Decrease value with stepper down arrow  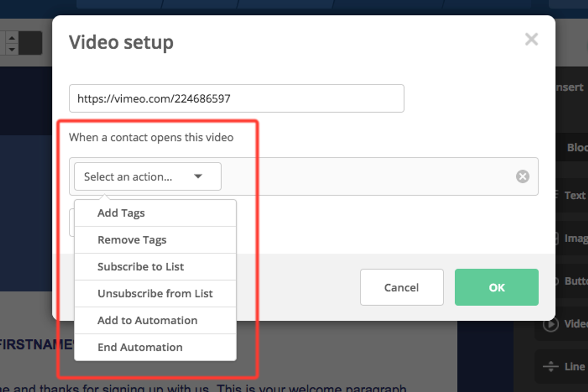12,49
